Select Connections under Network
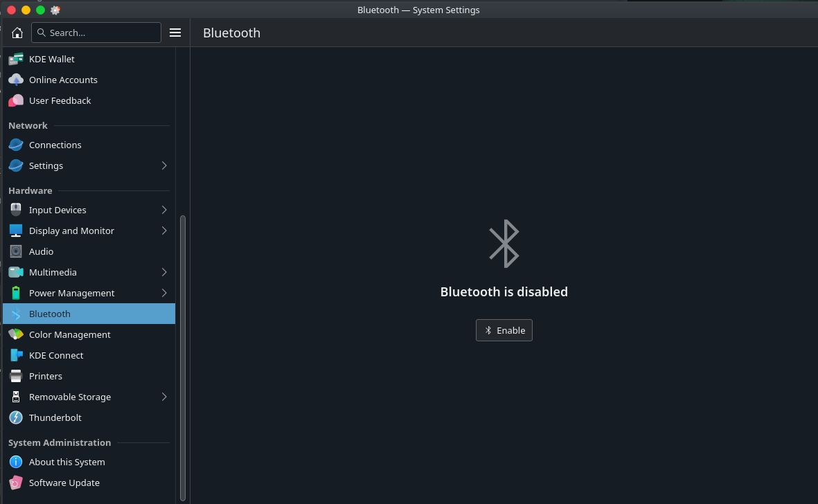The height and width of the screenshot is (504, 818). coord(89,145)
